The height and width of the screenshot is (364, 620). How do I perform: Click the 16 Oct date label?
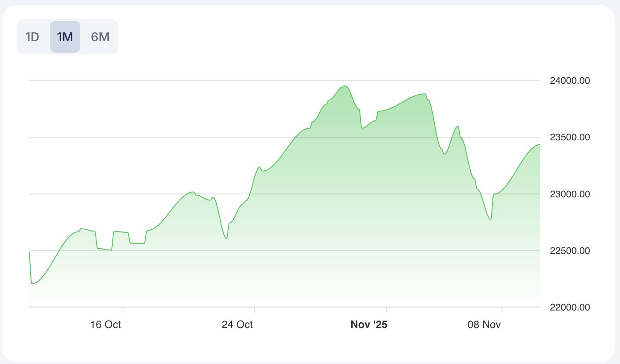point(106,325)
